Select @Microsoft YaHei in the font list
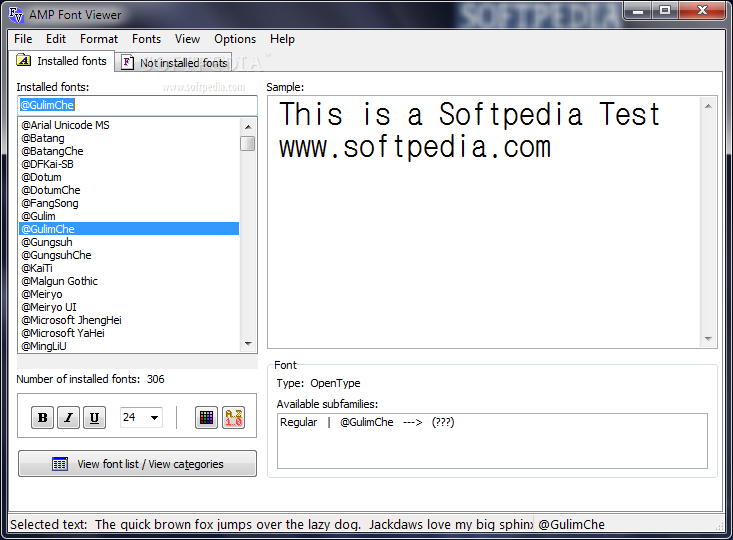The image size is (733, 540). click(129, 333)
